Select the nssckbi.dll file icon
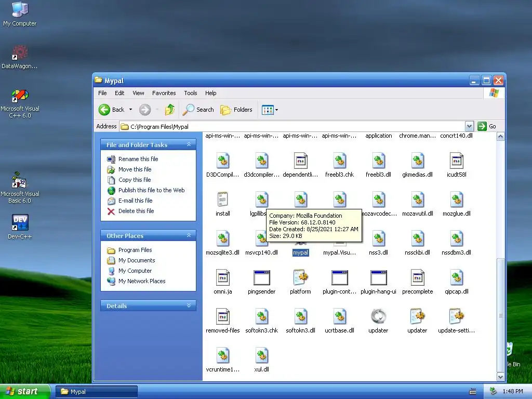The width and height of the screenshot is (532, 399). click(x=417, y=238)
